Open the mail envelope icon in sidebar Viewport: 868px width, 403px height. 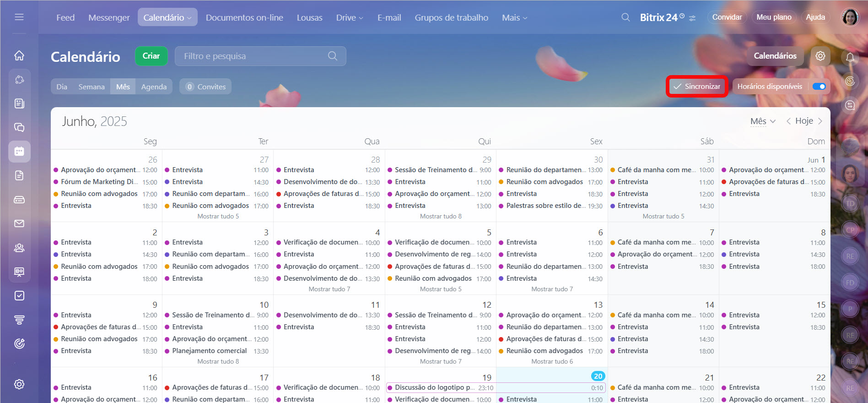[x=19, y=223]
